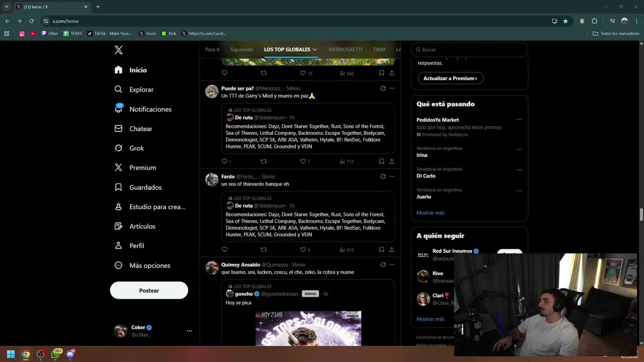This screenshot has height=362, width=644.
Task: Click Mostrar más under trends
Action: coord(430,213)
